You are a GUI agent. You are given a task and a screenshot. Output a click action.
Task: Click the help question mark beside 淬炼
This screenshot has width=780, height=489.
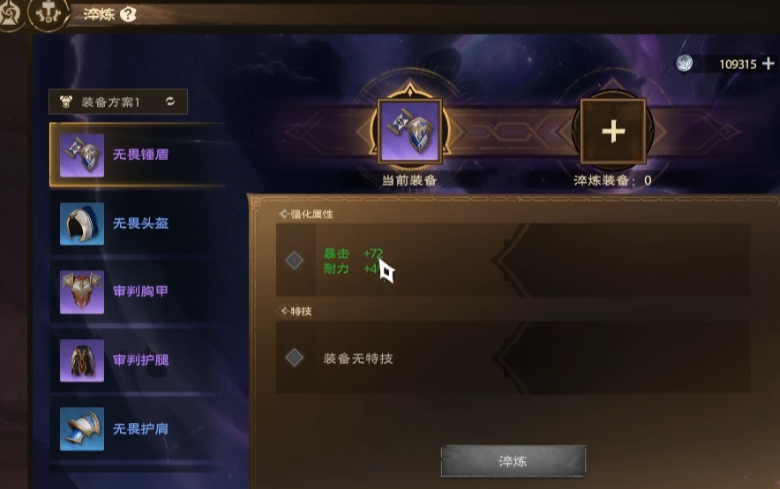128,14
